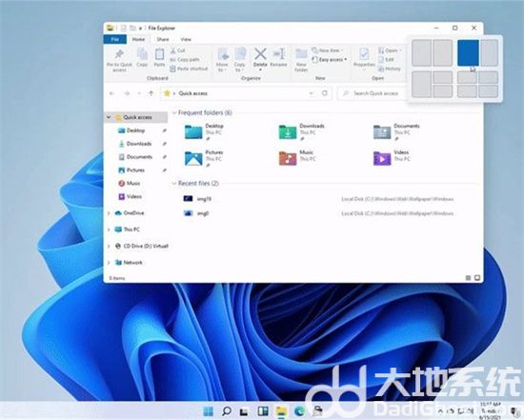Collapse Quick access in navigation pane
Screen dimensions: 524x420
pyautogui.click(x=109, y=117)
